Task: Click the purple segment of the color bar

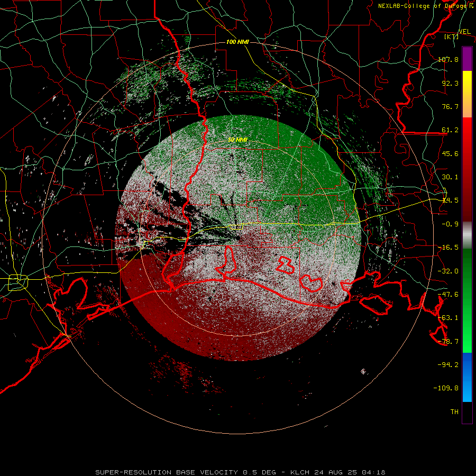Action: click(467, 59)
